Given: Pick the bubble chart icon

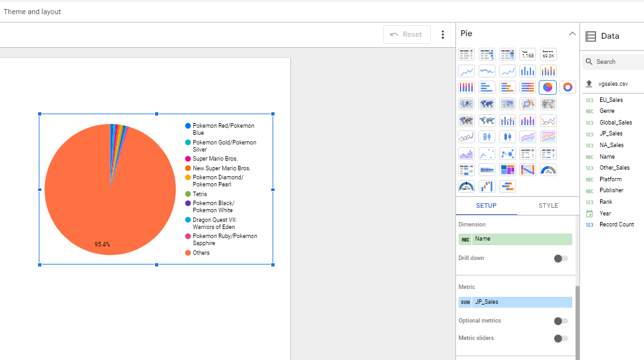Looking at the screenshot, I should 508,154.
